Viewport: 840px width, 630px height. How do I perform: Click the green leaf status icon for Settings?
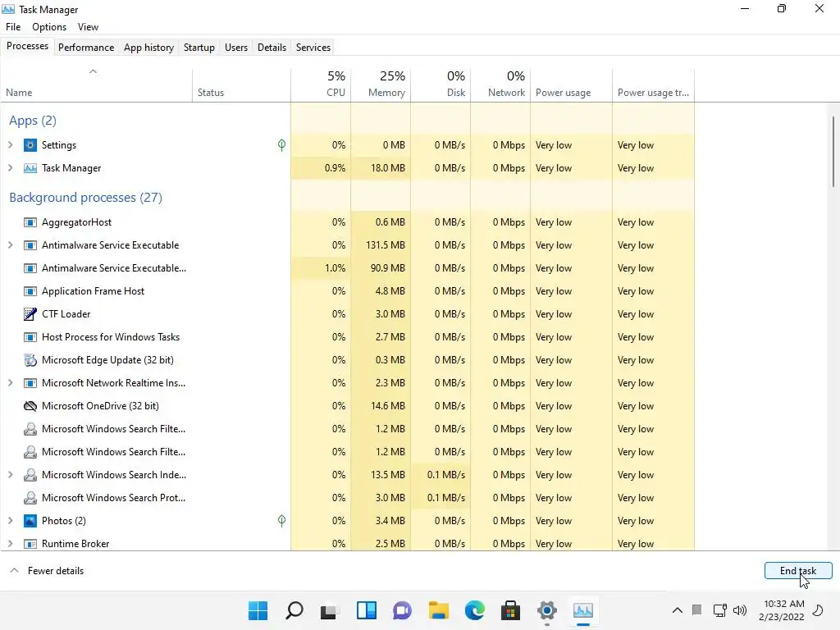point(282,144)
